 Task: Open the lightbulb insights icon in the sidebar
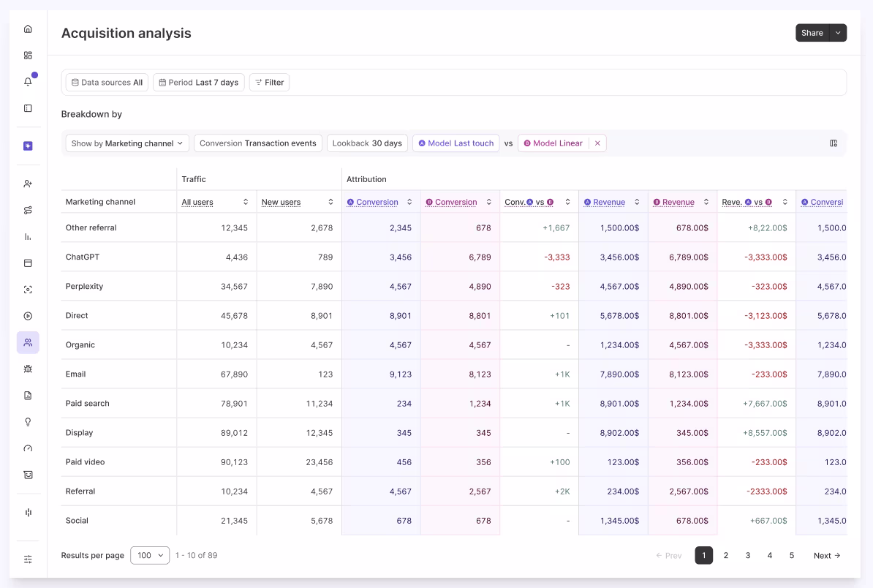(28, 422)
